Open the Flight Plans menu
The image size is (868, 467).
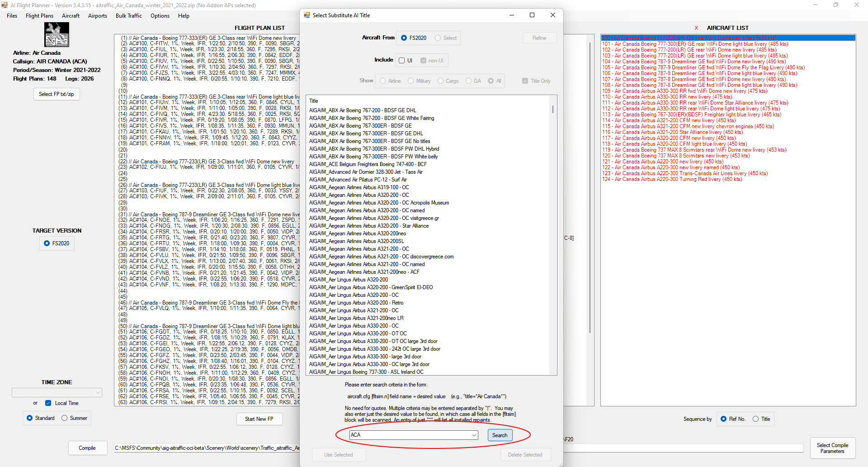(39, 16)
